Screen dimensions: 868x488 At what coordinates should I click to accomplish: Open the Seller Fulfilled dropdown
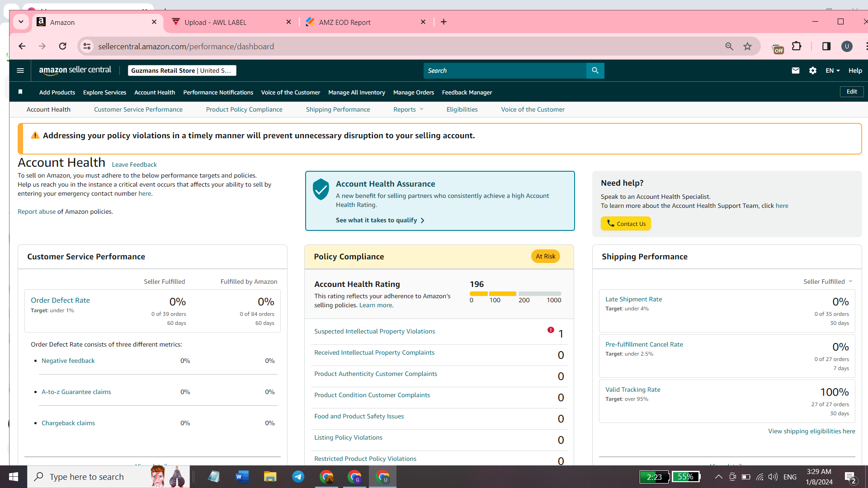pyautogui.click(x=828, y=282)
